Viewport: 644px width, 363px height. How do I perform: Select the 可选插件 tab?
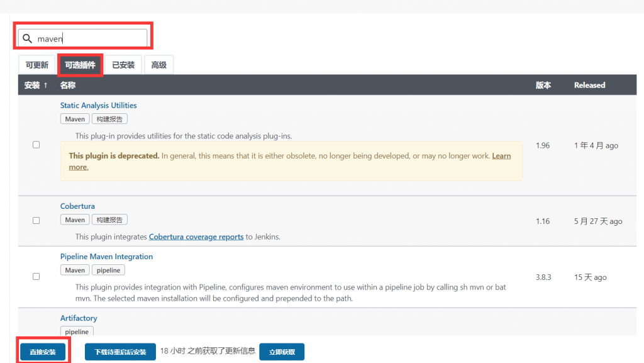pyautogui.click(x=80, y=65)
